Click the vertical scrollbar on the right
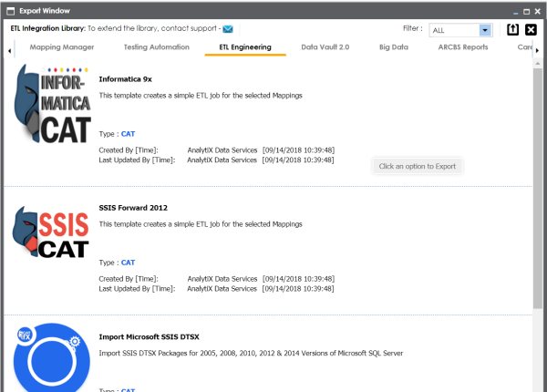Screen dimensions: 547x392 pyautogui.click(x=539, y=182)
